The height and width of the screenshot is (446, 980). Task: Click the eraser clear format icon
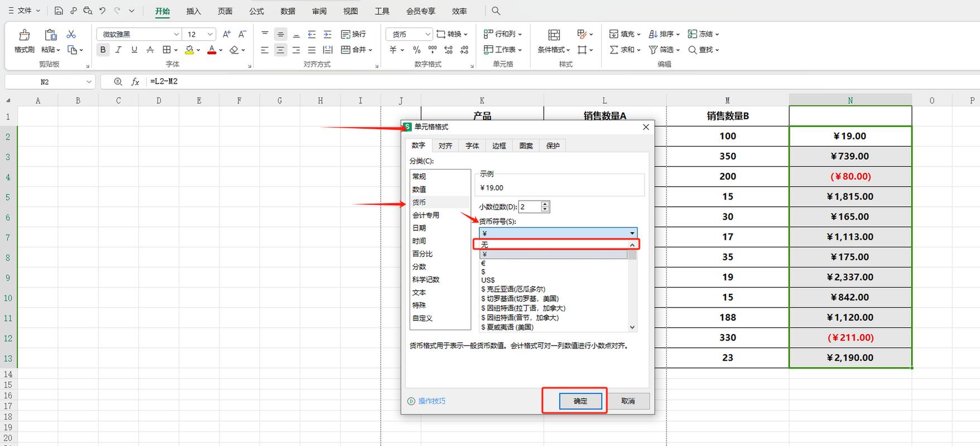(x=234, y=50)
